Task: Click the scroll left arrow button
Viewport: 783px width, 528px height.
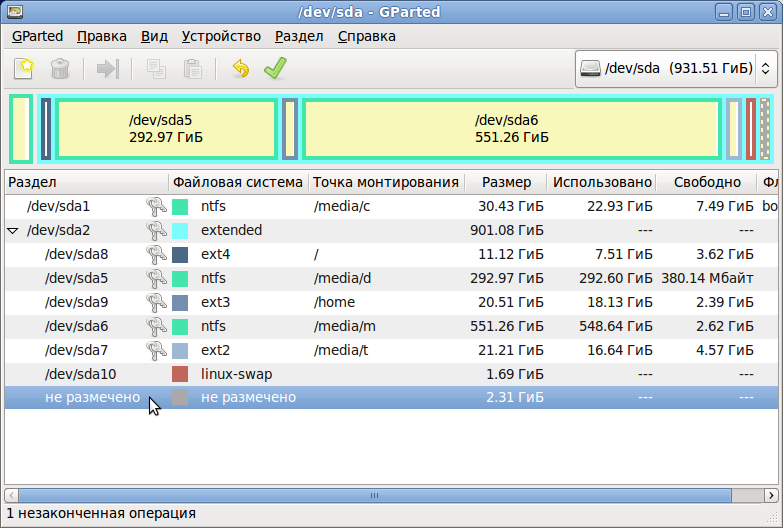Action: coord(11,496)
